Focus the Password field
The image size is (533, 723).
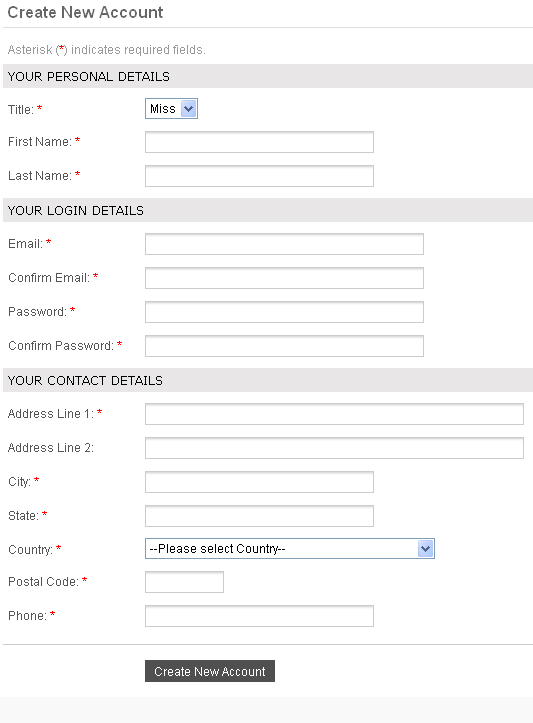(284, 312)
